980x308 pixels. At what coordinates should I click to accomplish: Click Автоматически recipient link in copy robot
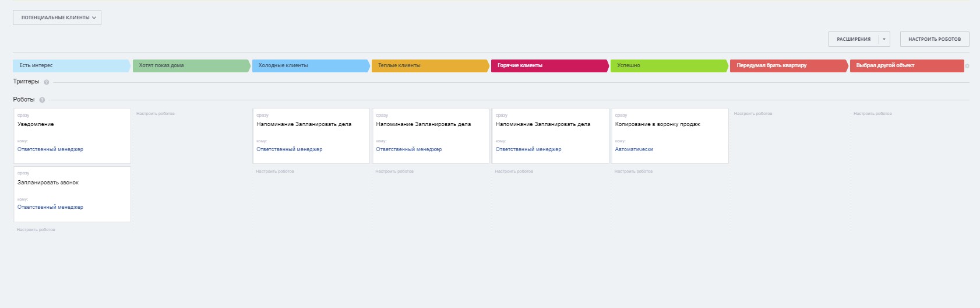click(x=634, y=149)
